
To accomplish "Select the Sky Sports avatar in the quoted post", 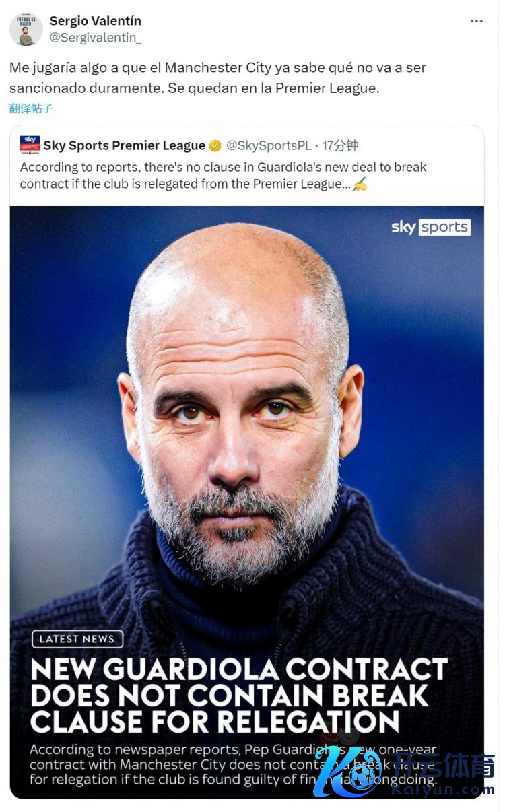I will (x=30, y=145).
